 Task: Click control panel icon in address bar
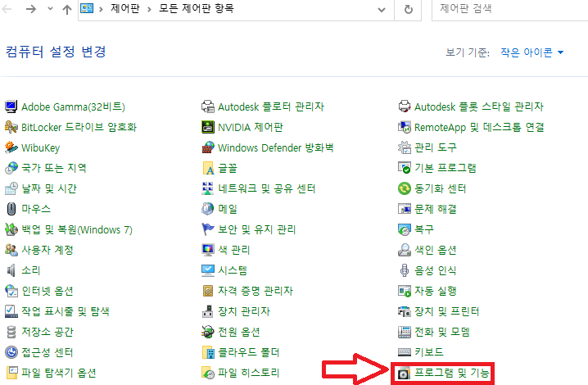tap(87, 8)
